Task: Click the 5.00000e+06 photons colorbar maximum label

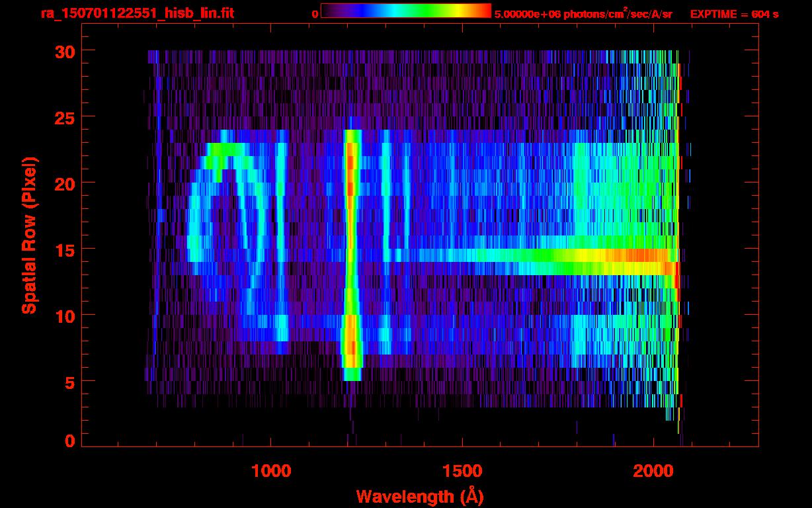Action: [583, 14]
